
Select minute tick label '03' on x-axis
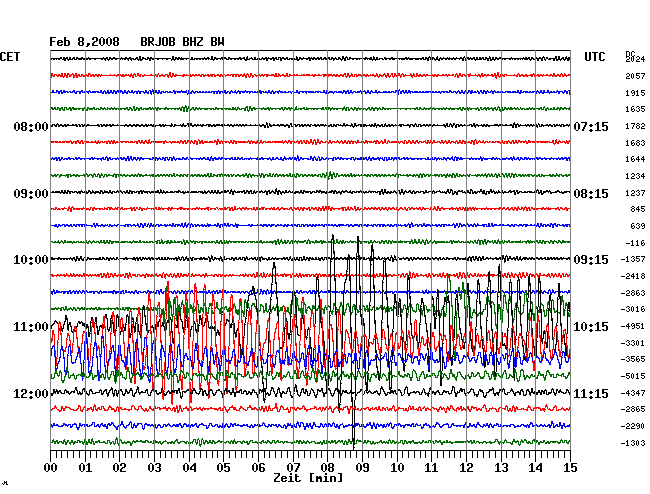pyautogui.click(x=154, y=468)
